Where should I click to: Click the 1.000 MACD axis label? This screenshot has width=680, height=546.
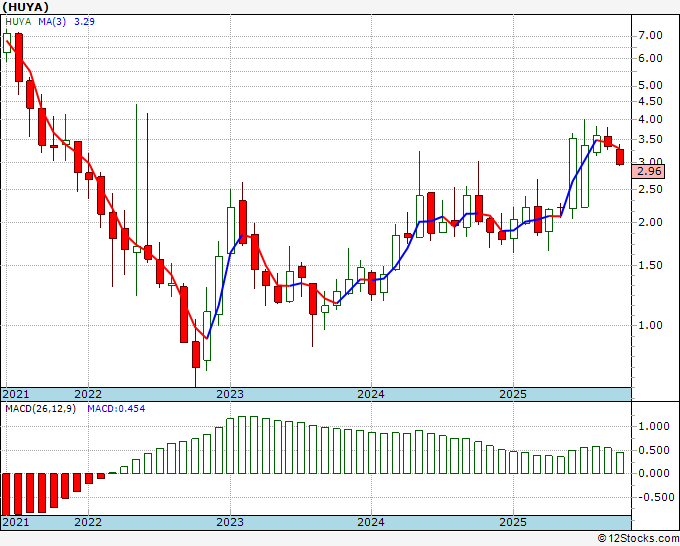[654, 427]
